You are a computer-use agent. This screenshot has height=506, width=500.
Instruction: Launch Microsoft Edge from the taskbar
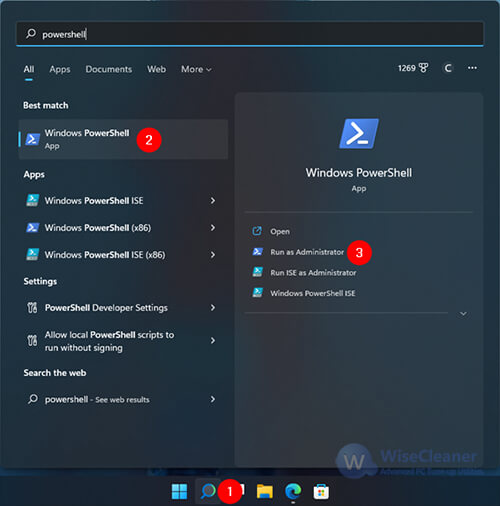click(x=293, y=491)
